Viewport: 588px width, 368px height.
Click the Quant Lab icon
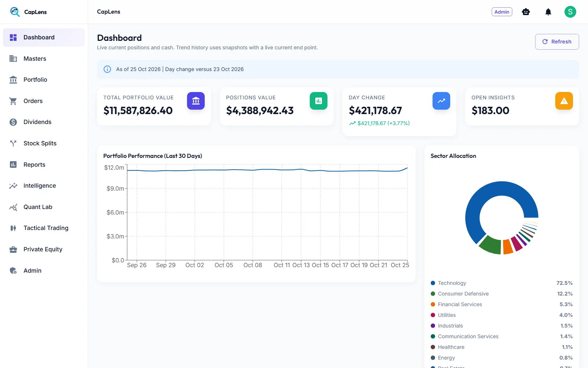[13, 207]
